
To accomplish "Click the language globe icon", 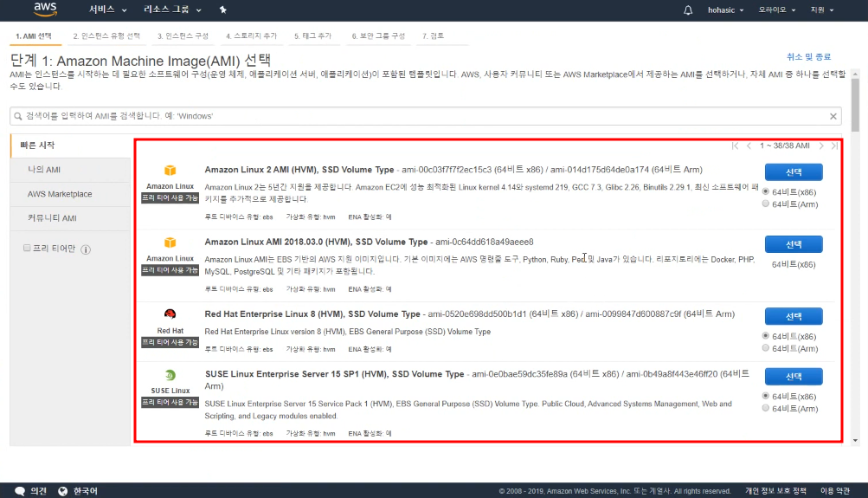I will (62, 491).
